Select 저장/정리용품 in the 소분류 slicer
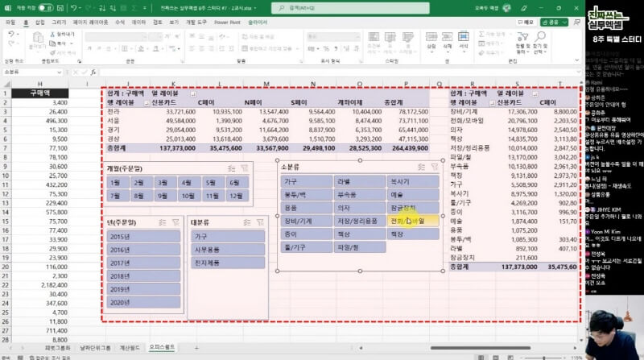 click(360, 221)
